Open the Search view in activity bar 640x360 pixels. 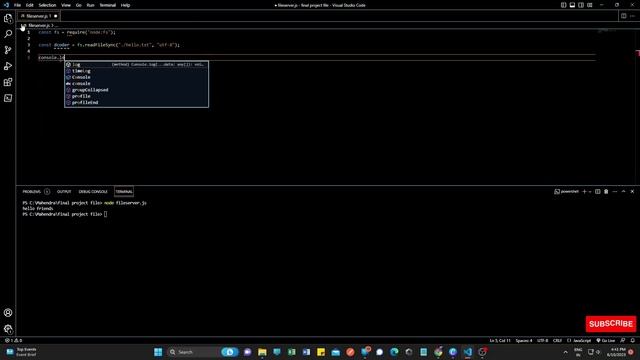[x=8, y=34]
